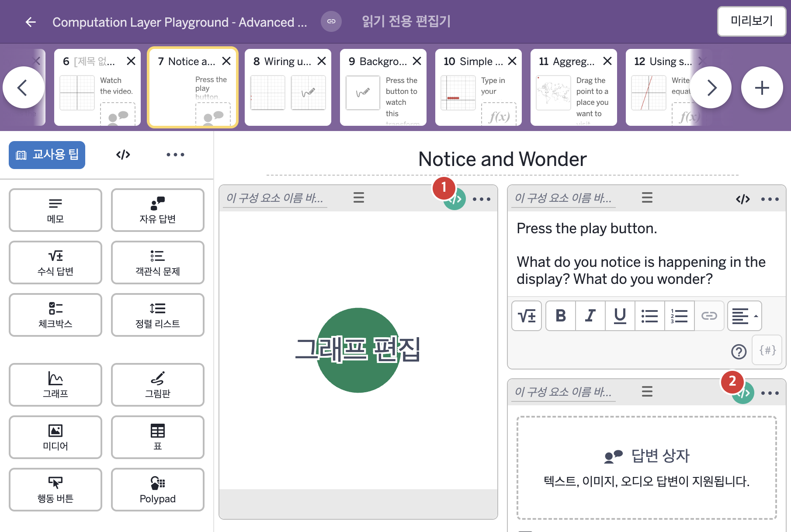Open screen-level computation layer code icon
791x532 pixels.
pyautogui.click(x=123, y=155)
